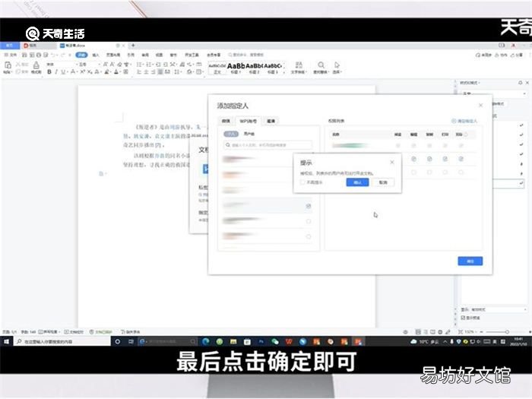Cancel the 提示 prompt with 取消
Image resolution: width=532 pixels, height=399 pixels.
coord(383,182)
